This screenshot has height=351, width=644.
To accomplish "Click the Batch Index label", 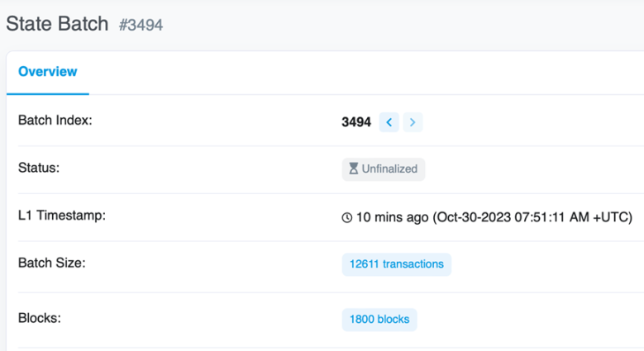I will point(55,121).
